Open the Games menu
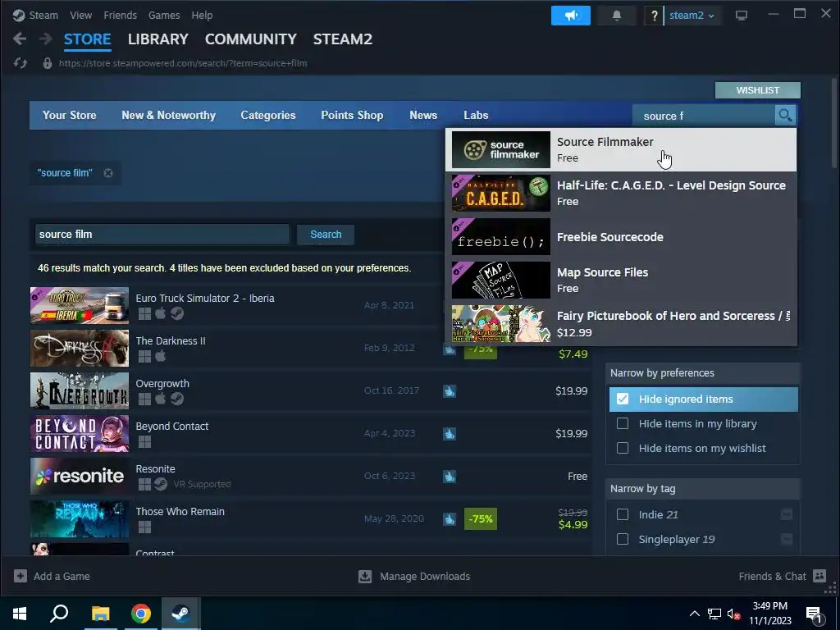The height and width of the screenshot is (630, 840). pos(164,16)
